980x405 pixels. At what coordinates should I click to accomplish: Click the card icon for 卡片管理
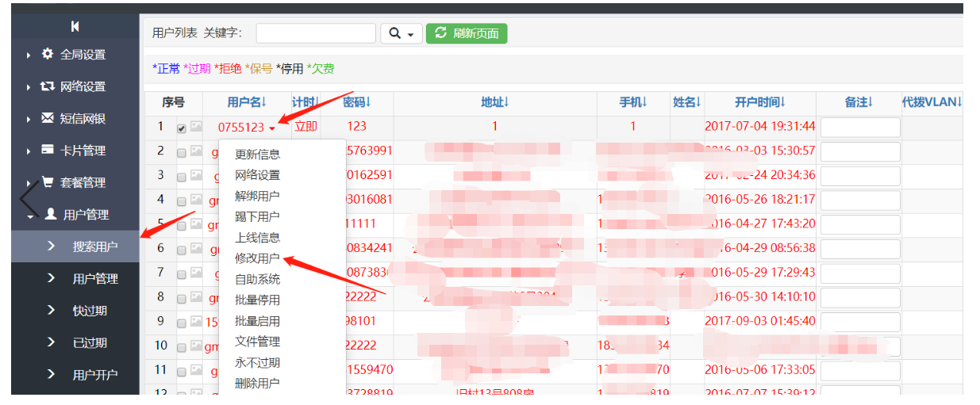pyautogui.click(x=48, y=150)
